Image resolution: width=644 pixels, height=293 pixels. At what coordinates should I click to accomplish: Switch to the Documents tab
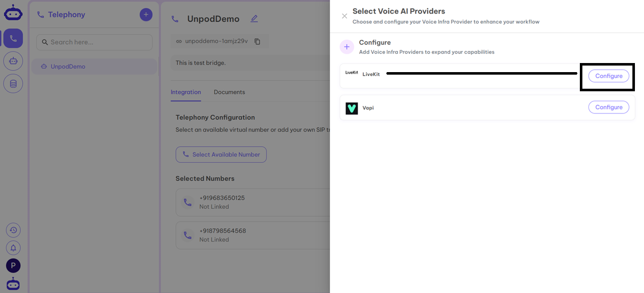click(229, 92)
